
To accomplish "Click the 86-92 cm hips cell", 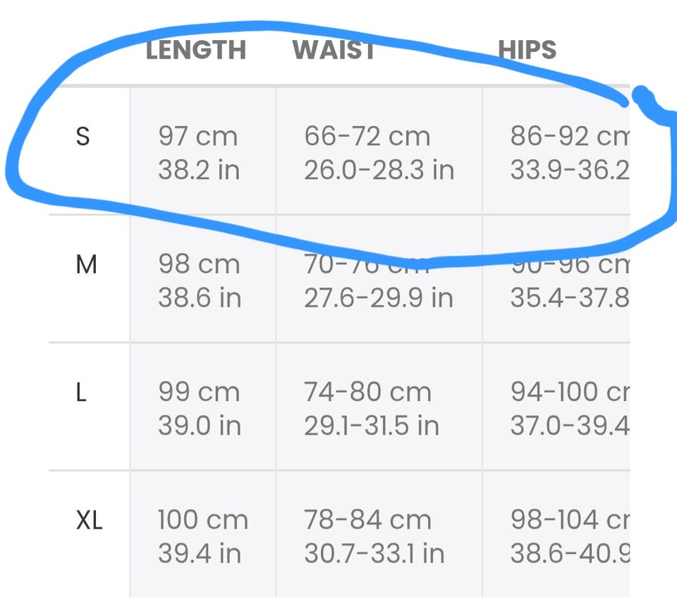I will [x=556, y=152].
